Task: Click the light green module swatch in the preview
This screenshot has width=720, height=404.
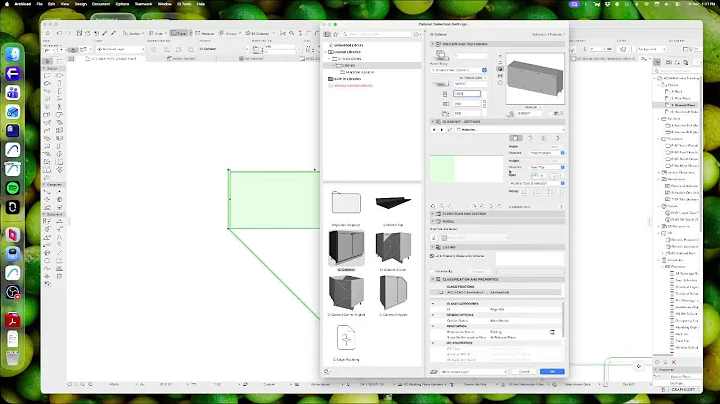Action: [442, 169]
